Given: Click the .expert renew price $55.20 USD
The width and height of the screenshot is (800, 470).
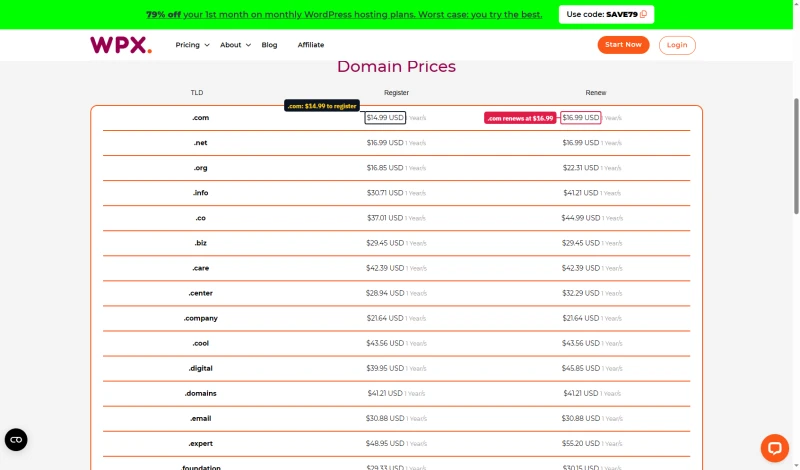Looking at the screenshot, I should 581,443.
